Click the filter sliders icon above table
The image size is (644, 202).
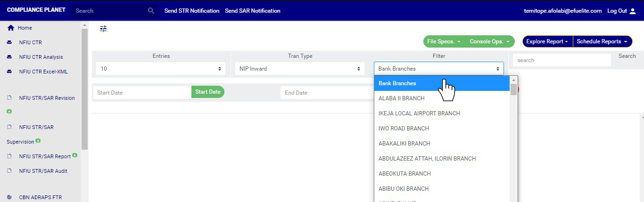point(103,29)
